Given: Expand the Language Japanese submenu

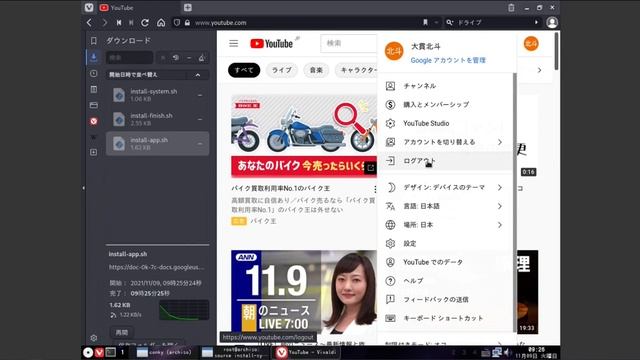Looking at the screenshot, I should 500,206.
